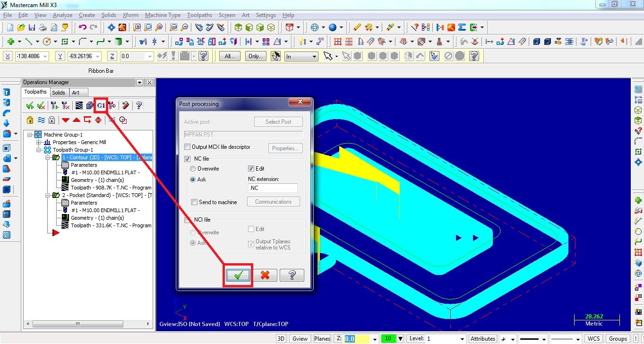Print the current drawing
This screenshot has width=644, height=344.
(x=43, y=27)
